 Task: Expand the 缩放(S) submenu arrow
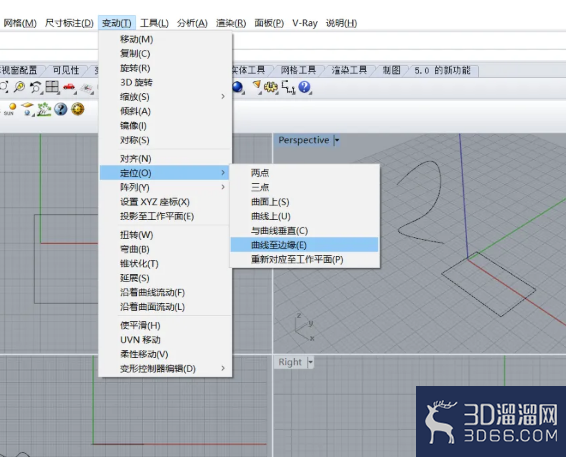click(223, 96)
